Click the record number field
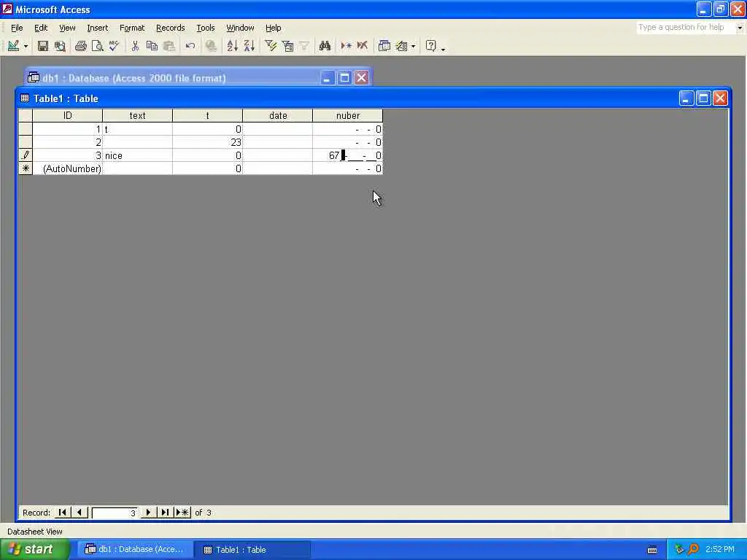 114,513
